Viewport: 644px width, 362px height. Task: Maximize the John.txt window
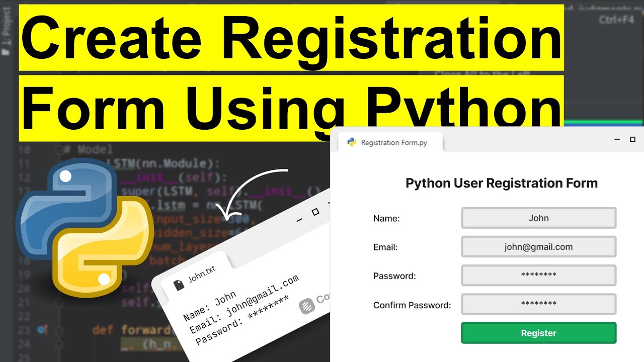pyautogui.click(x=315, y=212)
